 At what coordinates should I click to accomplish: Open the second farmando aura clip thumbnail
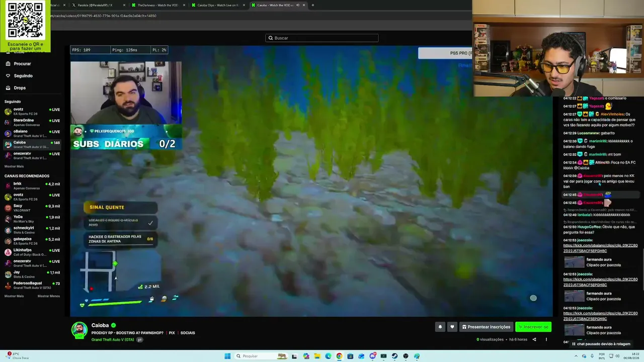574,296
